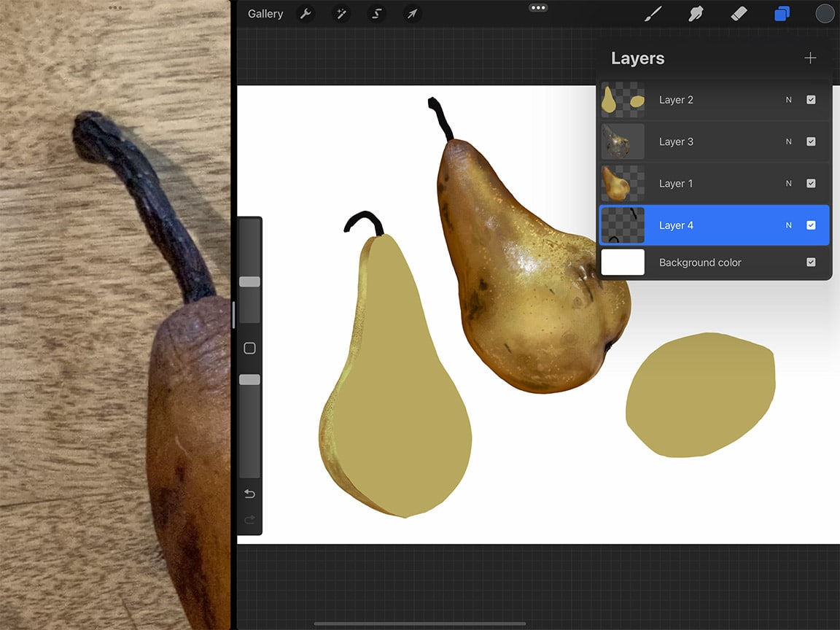
Task: Add a new layer with the plus button
Action: [x=810, y=58]
